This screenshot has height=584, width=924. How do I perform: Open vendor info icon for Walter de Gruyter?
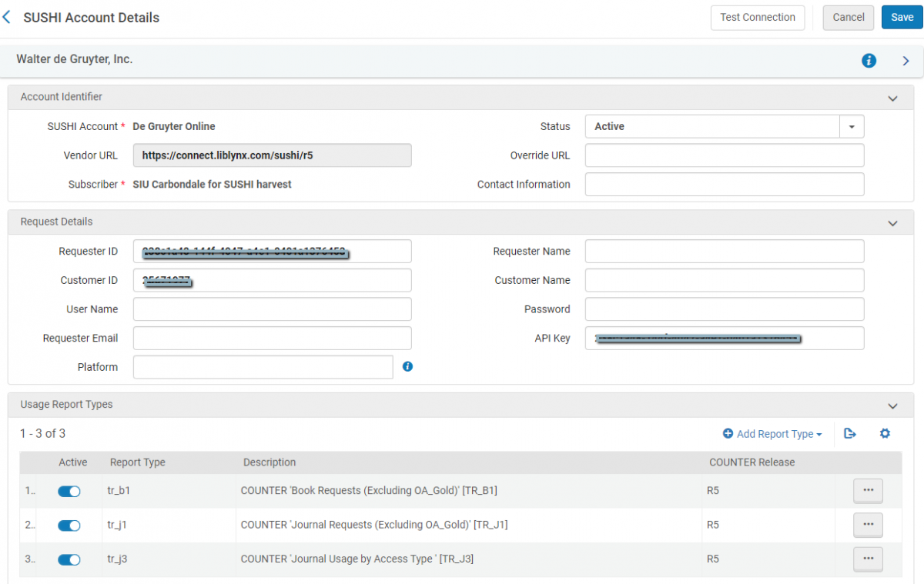pyautogui.click(x=869, y=61)
